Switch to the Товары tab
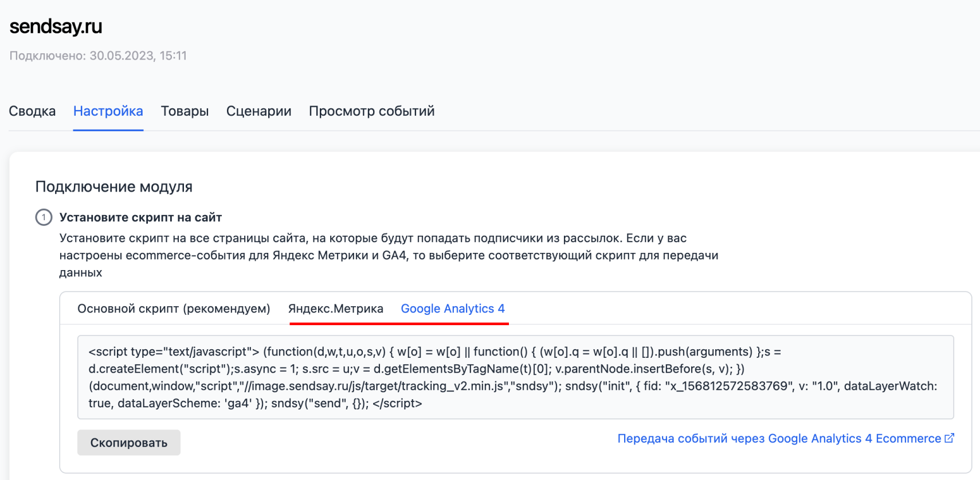This screenshot has width=980, height=480. pyautogui.click(x=185, y=111)
